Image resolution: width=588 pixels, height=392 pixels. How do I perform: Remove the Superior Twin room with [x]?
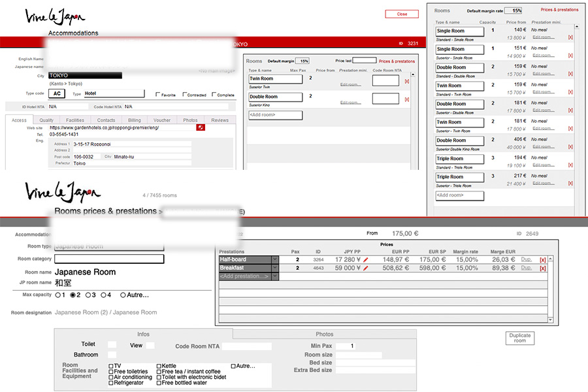click(407, 81)
